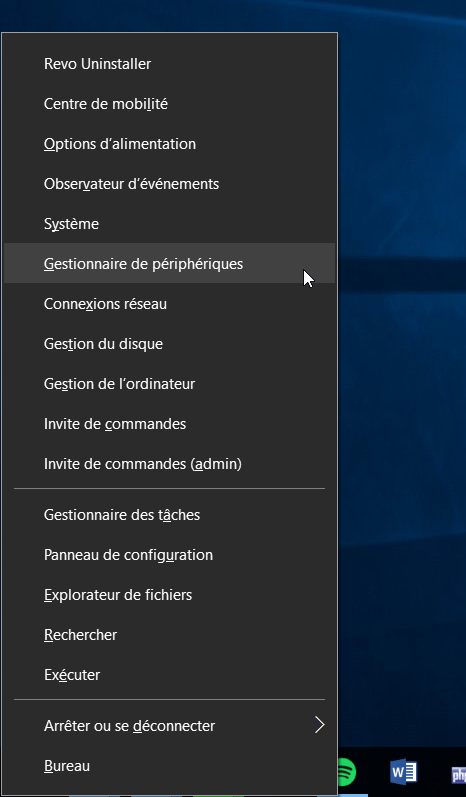This screenshot has width=466, height=797.
Task: Select Connexions réseau
Action: [169, 303]
